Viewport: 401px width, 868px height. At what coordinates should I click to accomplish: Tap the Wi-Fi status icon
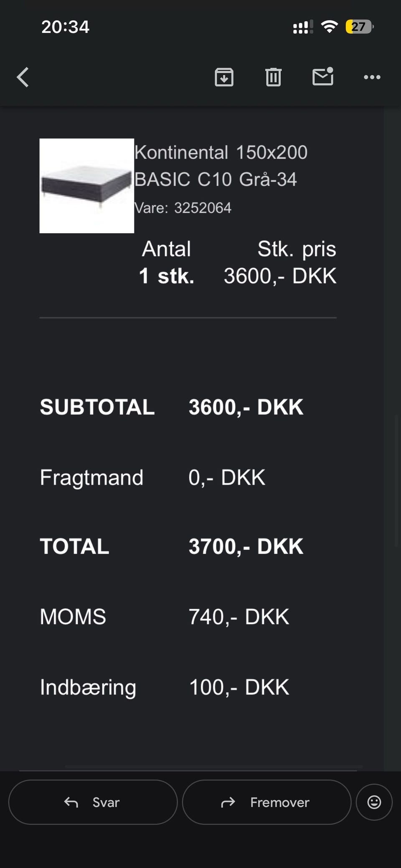[329, 27]
